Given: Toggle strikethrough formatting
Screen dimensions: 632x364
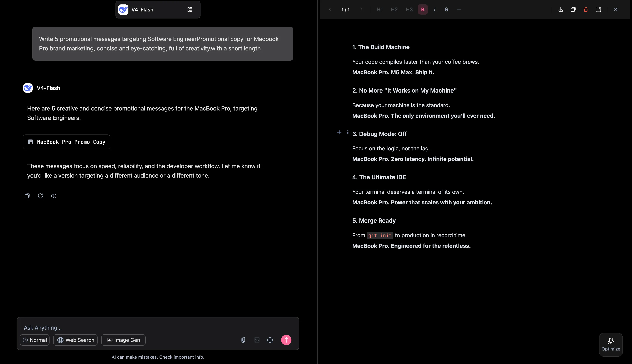Looking at the screenshot, I should 446,9.
